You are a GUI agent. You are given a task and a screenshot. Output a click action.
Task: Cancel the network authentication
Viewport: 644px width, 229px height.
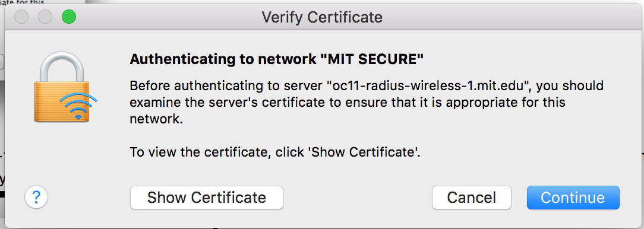click(x=472, y=198)
